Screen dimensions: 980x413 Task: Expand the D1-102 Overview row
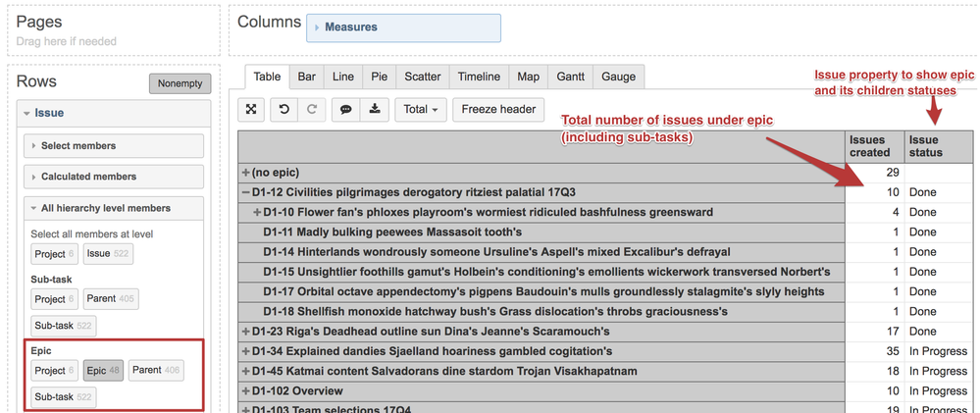[246, 391]
